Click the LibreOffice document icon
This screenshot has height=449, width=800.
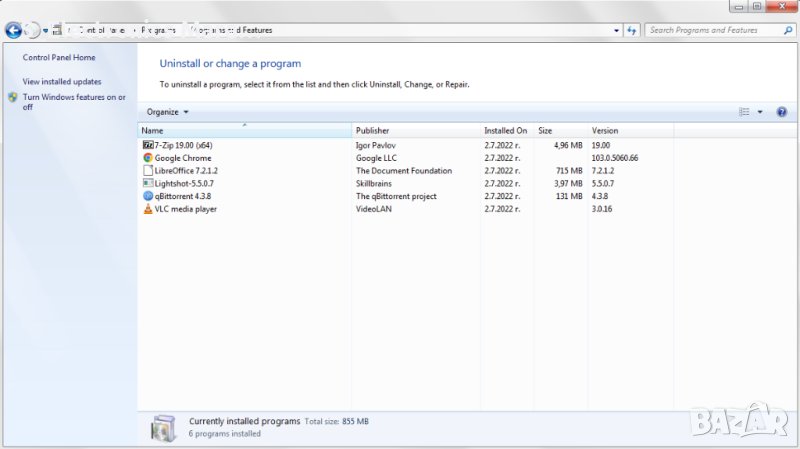coord(148,171)
